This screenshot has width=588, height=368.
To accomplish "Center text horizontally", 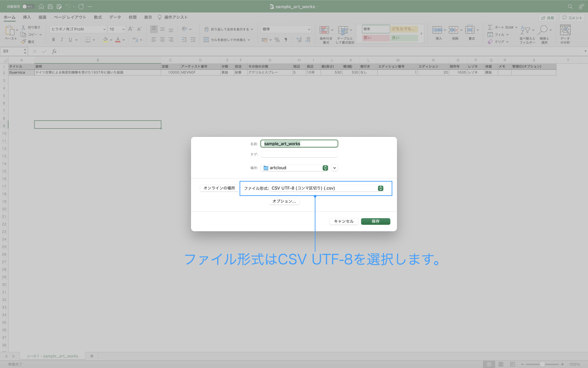I will (x=162, y=39).
